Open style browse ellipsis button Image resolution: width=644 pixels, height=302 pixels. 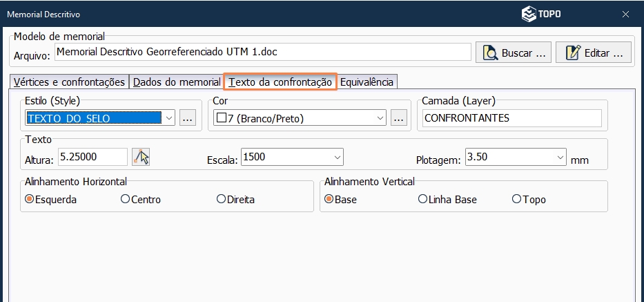188,118
